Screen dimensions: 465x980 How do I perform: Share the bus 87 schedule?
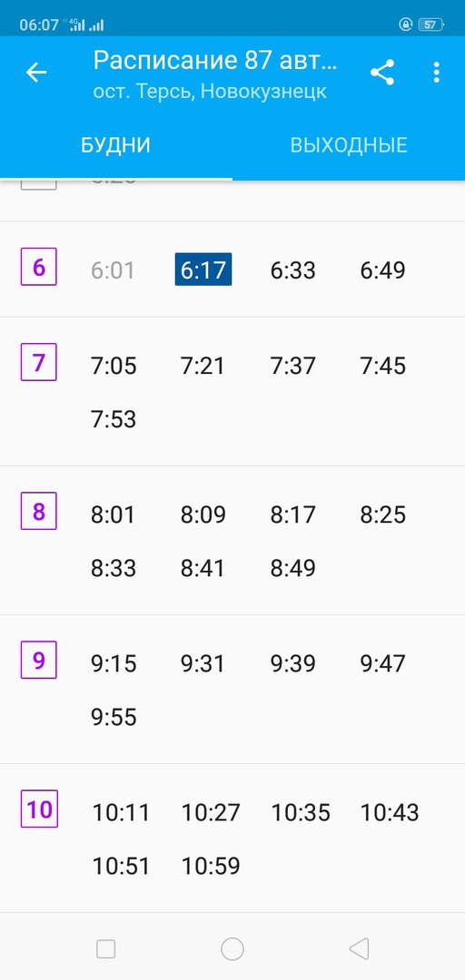pyautogui.click(x=382, y=73)
